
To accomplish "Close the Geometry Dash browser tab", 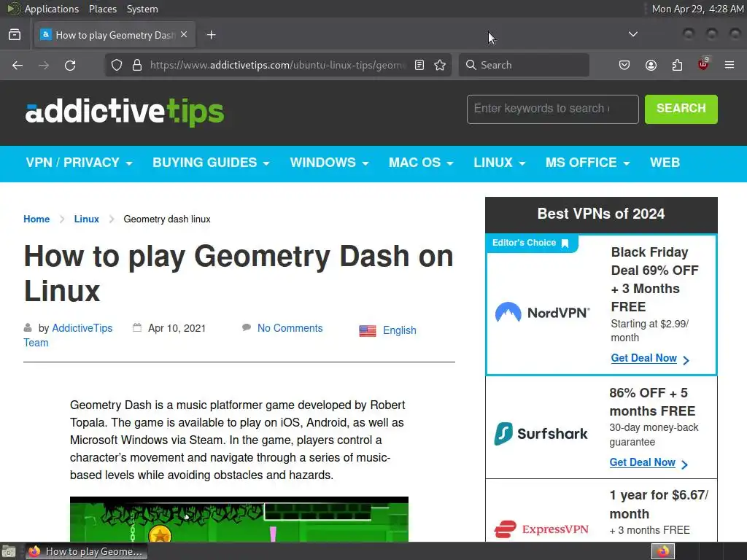I will [x=184, y=35].
